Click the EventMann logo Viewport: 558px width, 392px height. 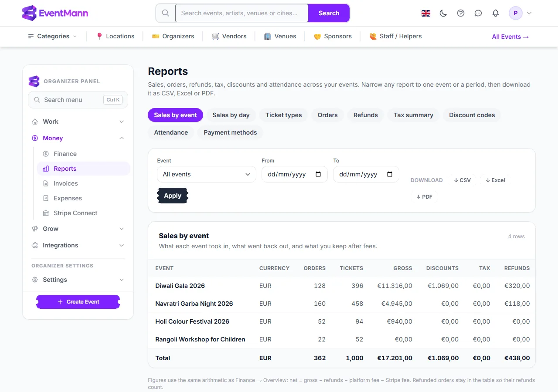tap(55, 13)
